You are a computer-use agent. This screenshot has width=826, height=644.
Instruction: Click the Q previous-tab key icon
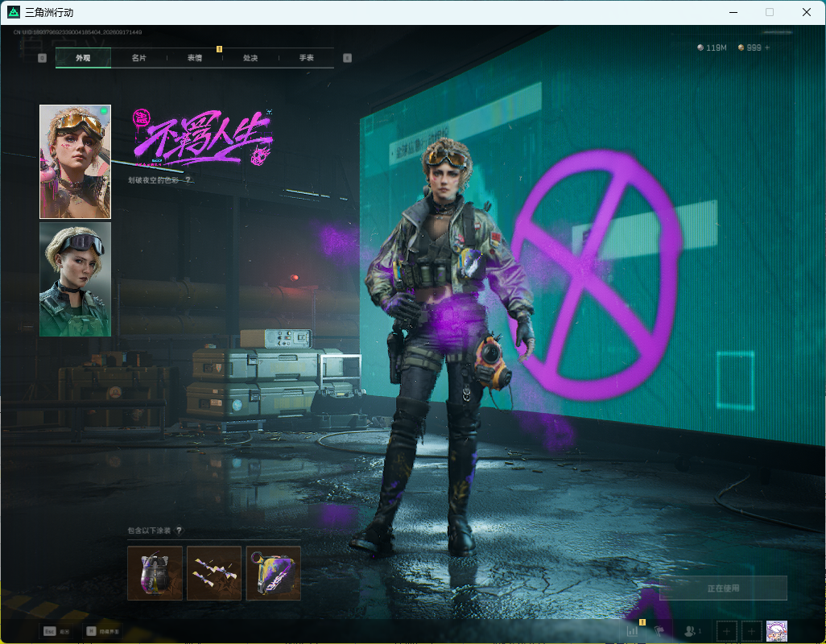click(42, 58)
